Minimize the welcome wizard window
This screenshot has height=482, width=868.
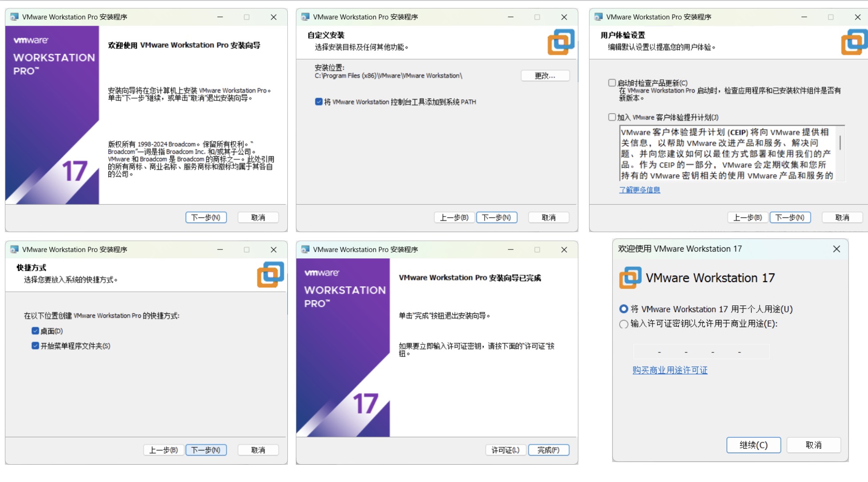pos(220,17)
